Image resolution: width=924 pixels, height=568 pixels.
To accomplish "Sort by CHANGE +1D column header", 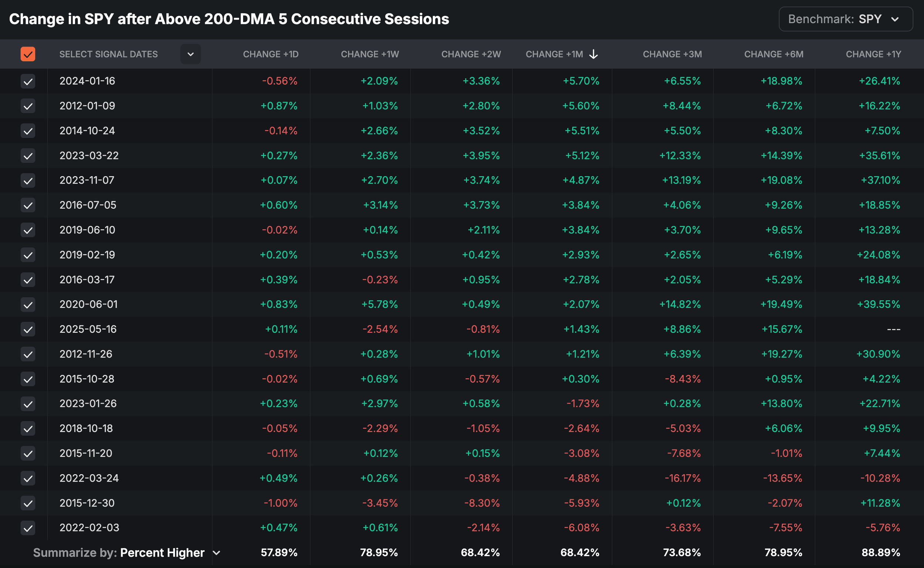I will (x=271, y=54).
